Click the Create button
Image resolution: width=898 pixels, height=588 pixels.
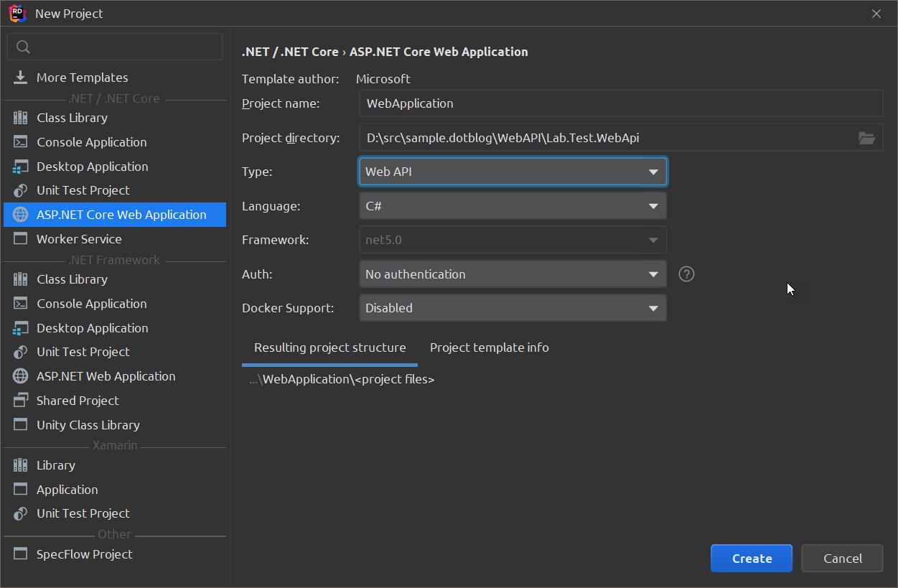[x=751, y=558]
